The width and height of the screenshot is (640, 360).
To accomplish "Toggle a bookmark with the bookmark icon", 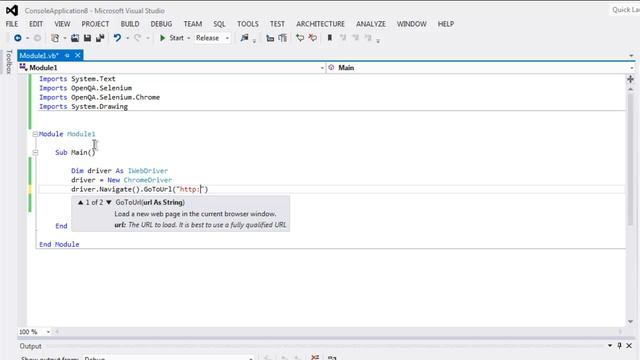I will 330,38.
